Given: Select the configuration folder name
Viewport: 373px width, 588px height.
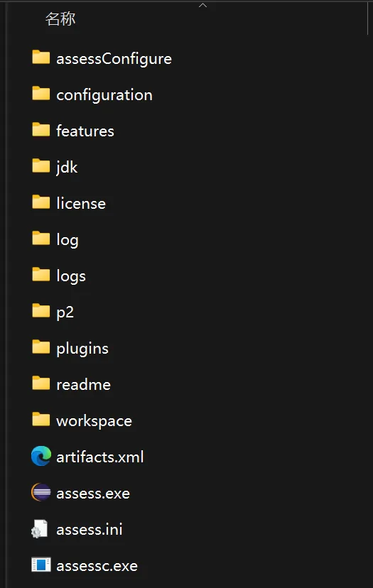Looking at the screenshot, I should coord(104,95).
